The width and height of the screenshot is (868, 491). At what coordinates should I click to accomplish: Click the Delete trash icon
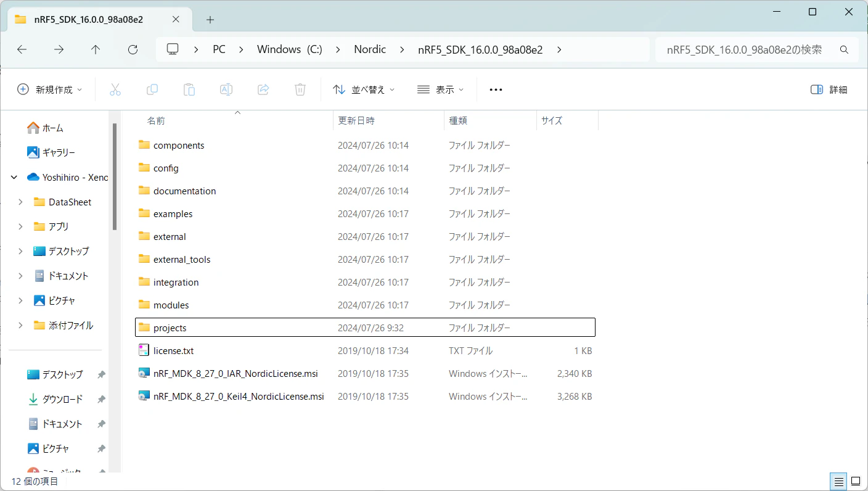300,89
